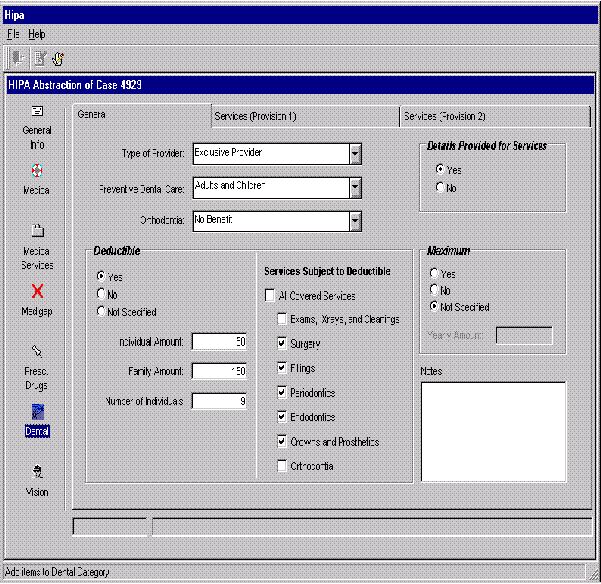Click the third toolbar icon
The image size is (601, 584).
click(59, 58)
